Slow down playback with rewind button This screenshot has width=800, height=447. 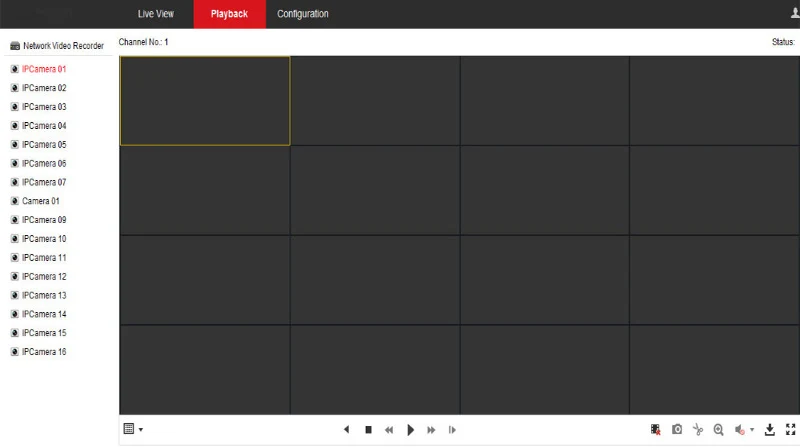tap(389, 430)
